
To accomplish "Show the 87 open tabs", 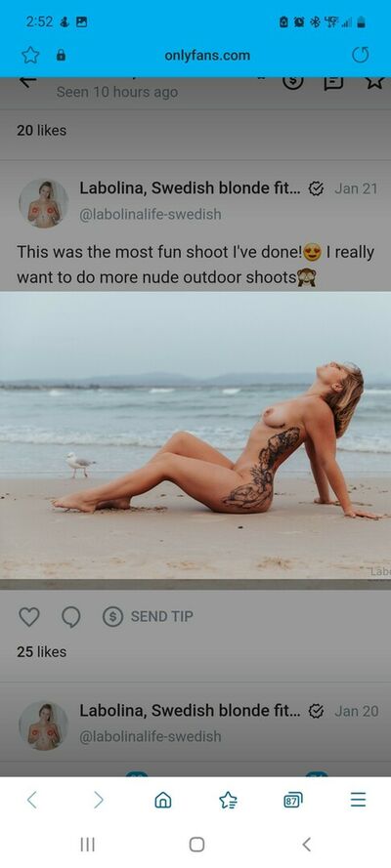I will coord(293,800).
